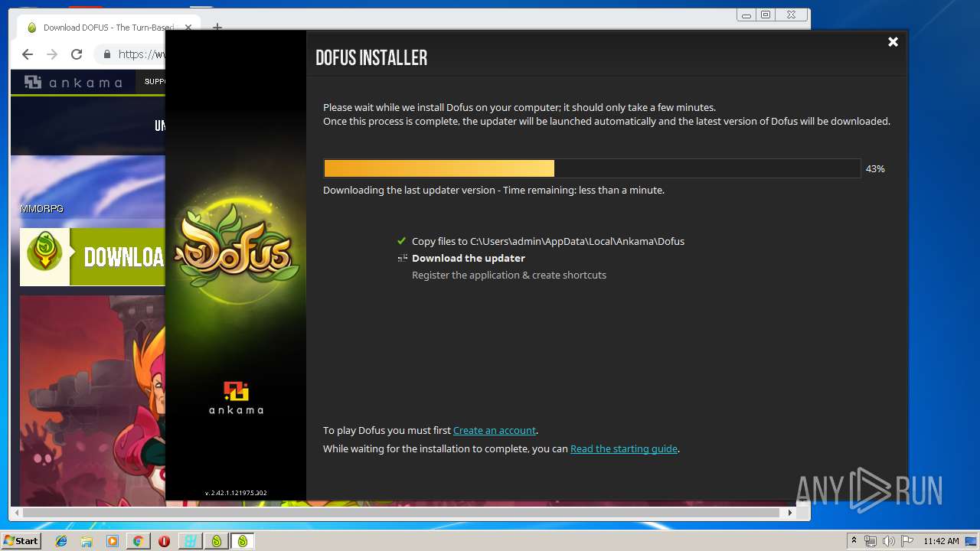Image resolution: width=980 pixels, height=551 pixels.
Task: Click the Chrome horizontal scrollbar
Action: 401,513
